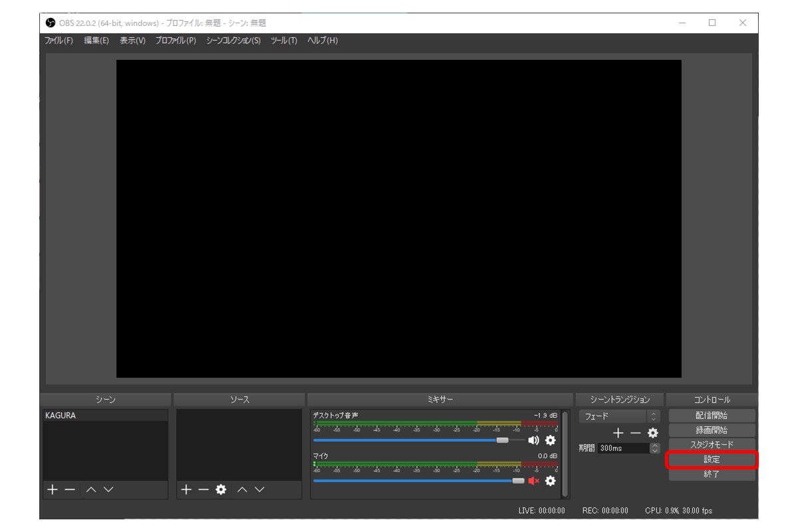Click the mixer panel vertical scrollbar
The width and height of the screenshot is (798, 532).
pyautogui.click(x=565, y=454)
